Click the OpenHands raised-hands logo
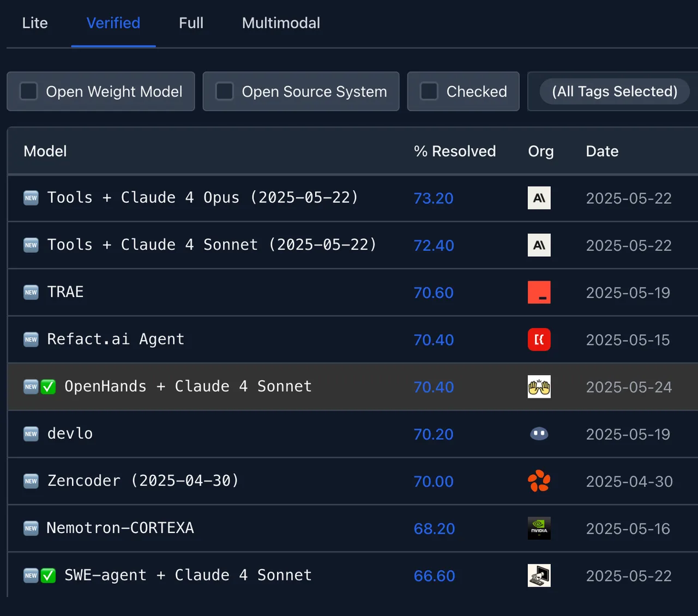Viewport: 698px width, 616px height. (x=539, y=386)
